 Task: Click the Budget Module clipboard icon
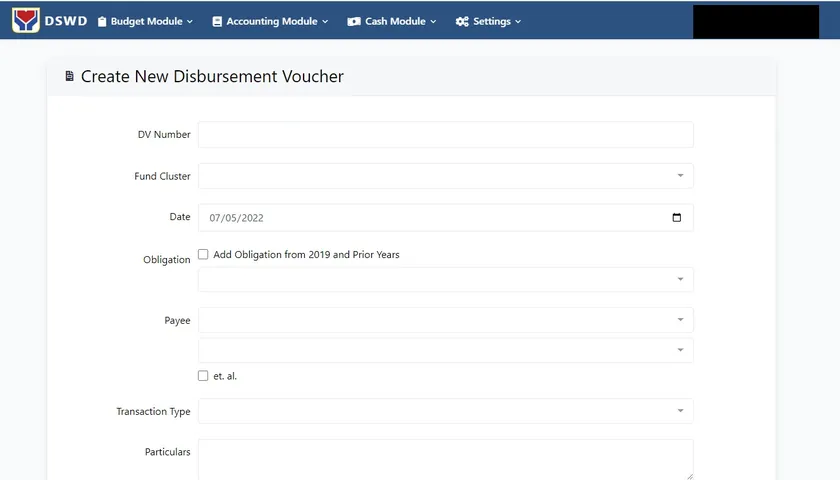(102, 21)
